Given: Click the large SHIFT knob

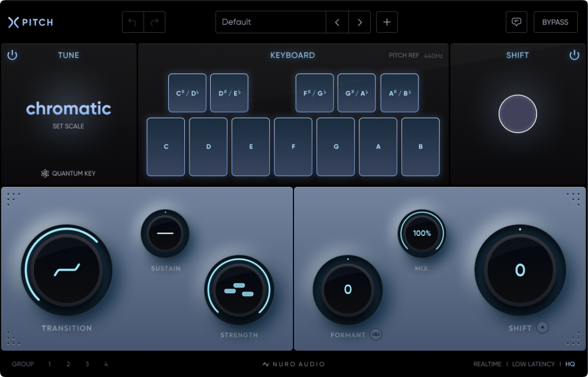Looking at the screenshot, I should 520,270.
